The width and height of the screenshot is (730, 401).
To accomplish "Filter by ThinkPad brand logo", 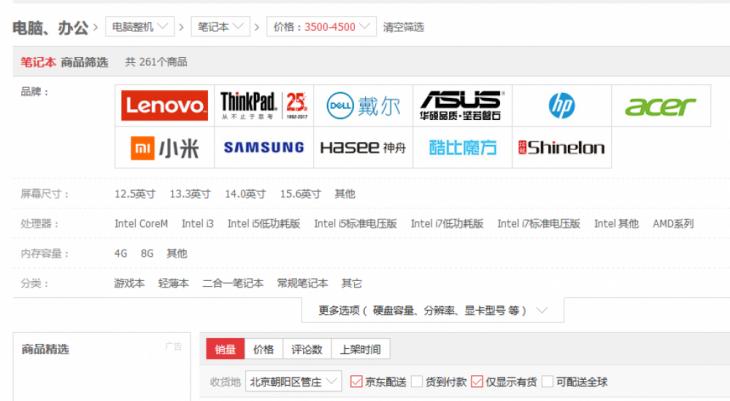I will tap(264, 106).
